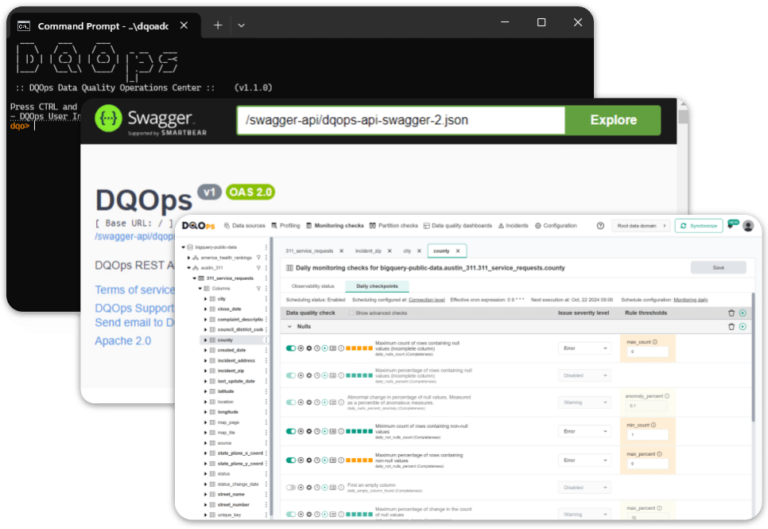Toggle the daily_nulls_count check switch
768x529 pixels.
[x=291, y=348]
